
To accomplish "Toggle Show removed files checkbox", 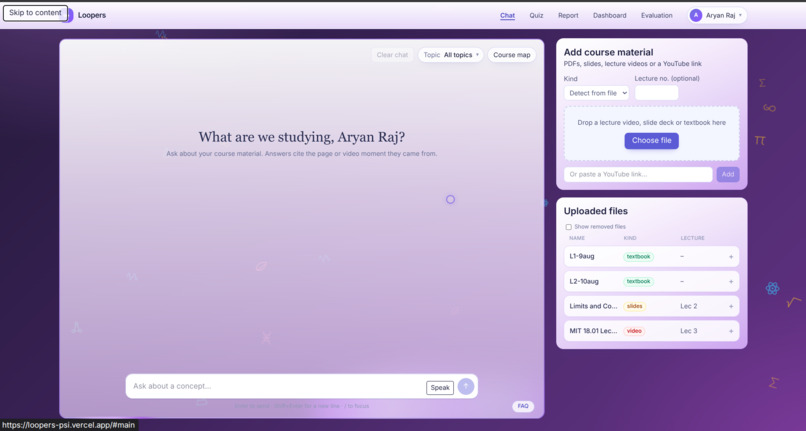I will (569, 227).
